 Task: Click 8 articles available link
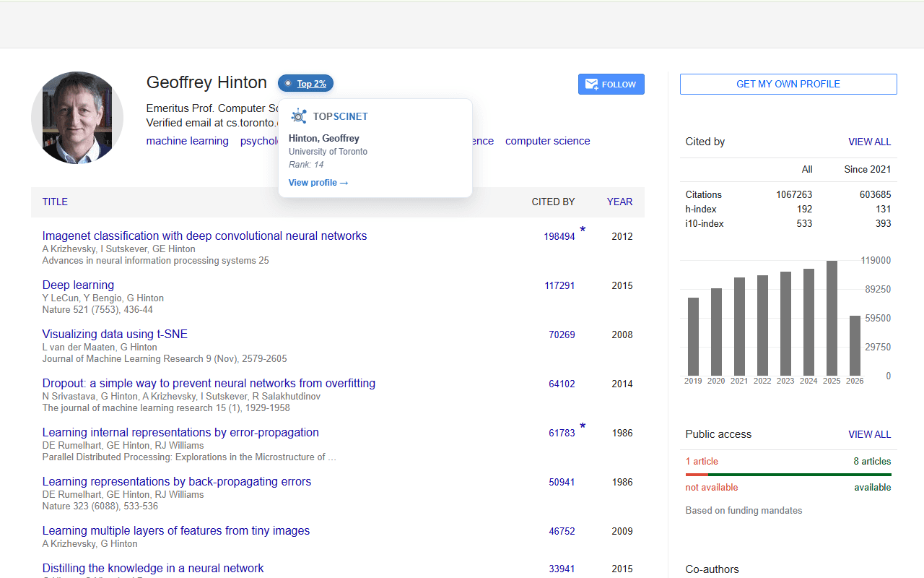coord(872,461)
